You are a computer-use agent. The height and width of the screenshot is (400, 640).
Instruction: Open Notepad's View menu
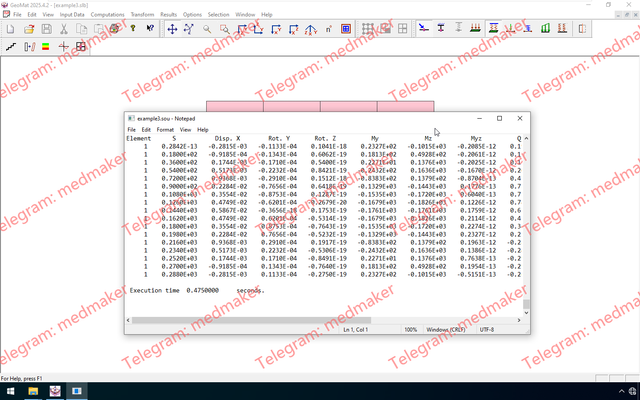(x=185, y=130)
